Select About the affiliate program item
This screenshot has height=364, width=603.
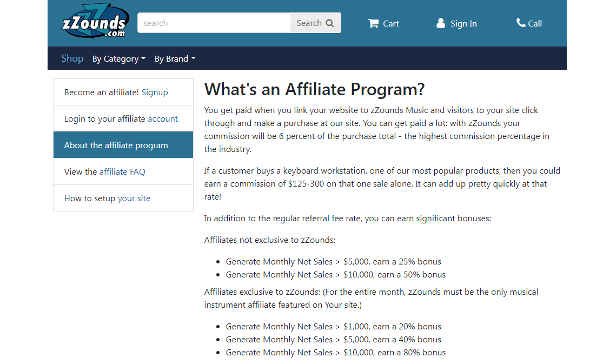coord(123,145)
